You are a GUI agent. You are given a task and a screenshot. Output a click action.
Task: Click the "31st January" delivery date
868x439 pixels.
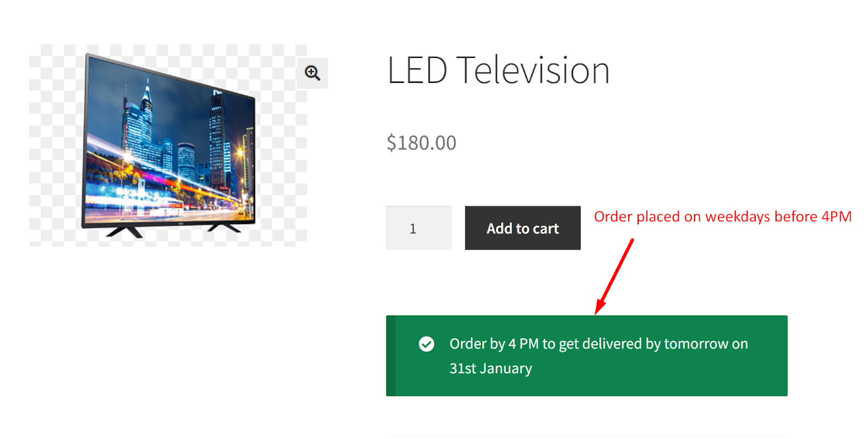tap(490, 369)
